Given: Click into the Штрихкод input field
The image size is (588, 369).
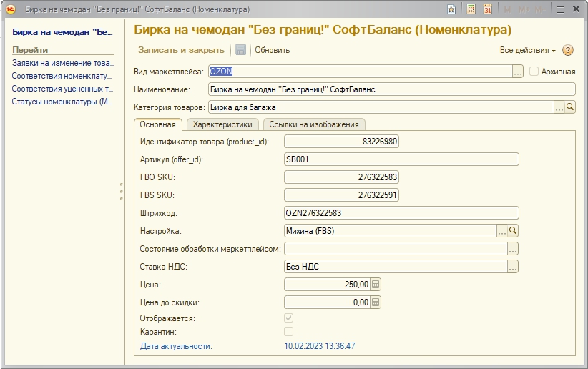Looking at the screenshot, I should pos(401,213).
